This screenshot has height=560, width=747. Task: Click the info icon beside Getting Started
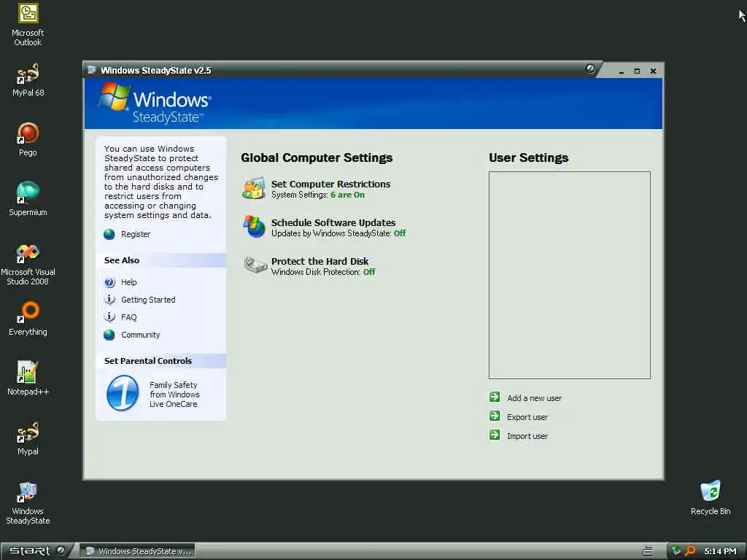click(109, 300)
